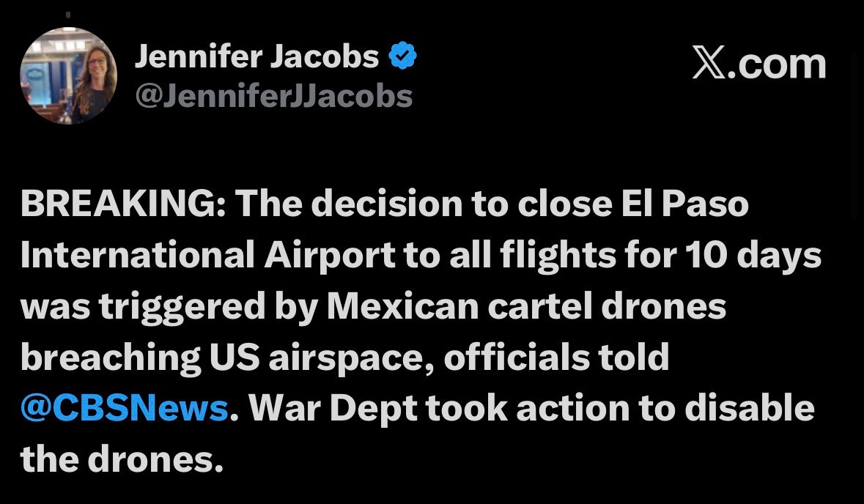This screenshot has height=504, width=864.
Task: Open the Jennifer Jacobs display name
Action: (256, 56)
